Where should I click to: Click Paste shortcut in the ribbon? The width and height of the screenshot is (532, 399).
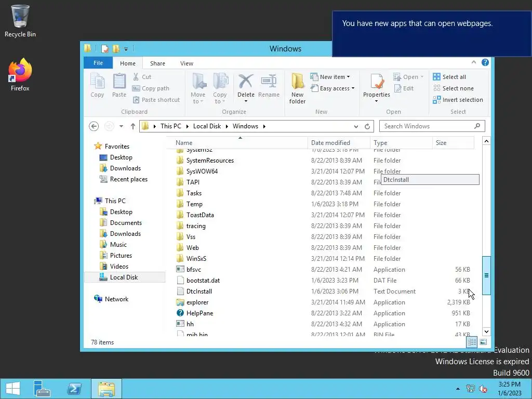(156, 100)
